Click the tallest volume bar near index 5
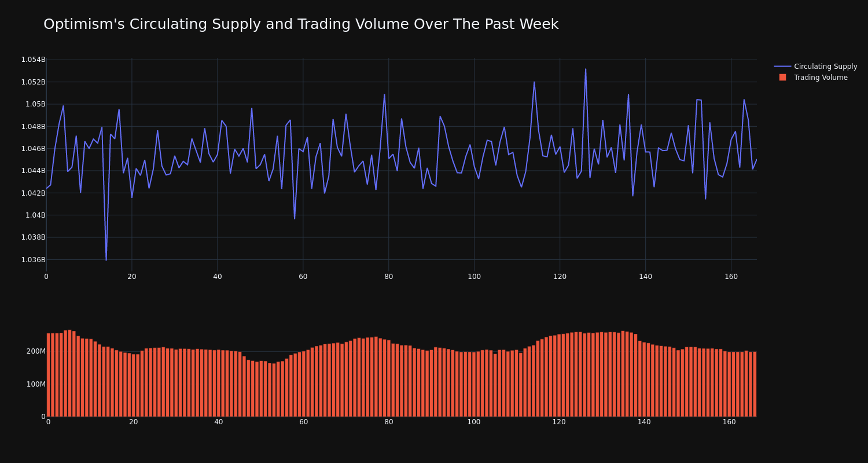Viewport: 868px width, 463px height. coord(69,373)
